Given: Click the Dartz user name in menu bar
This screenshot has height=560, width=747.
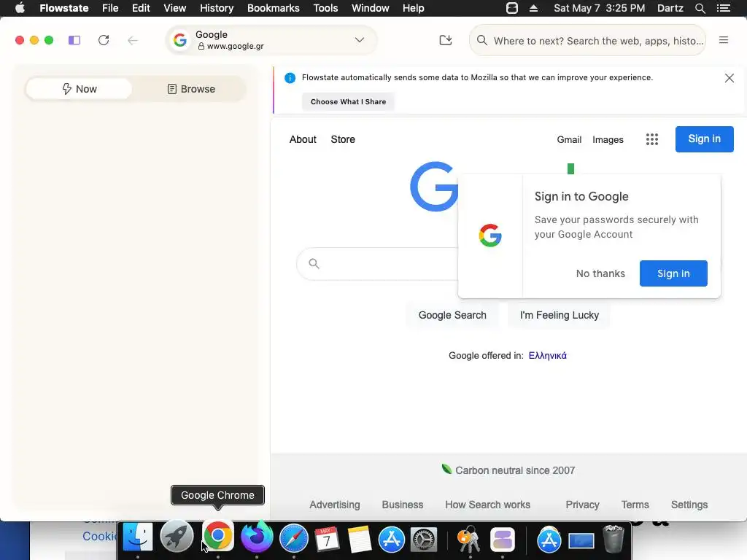Looking at the screenshot, I should pyautogui.click(x=670, y=8).
